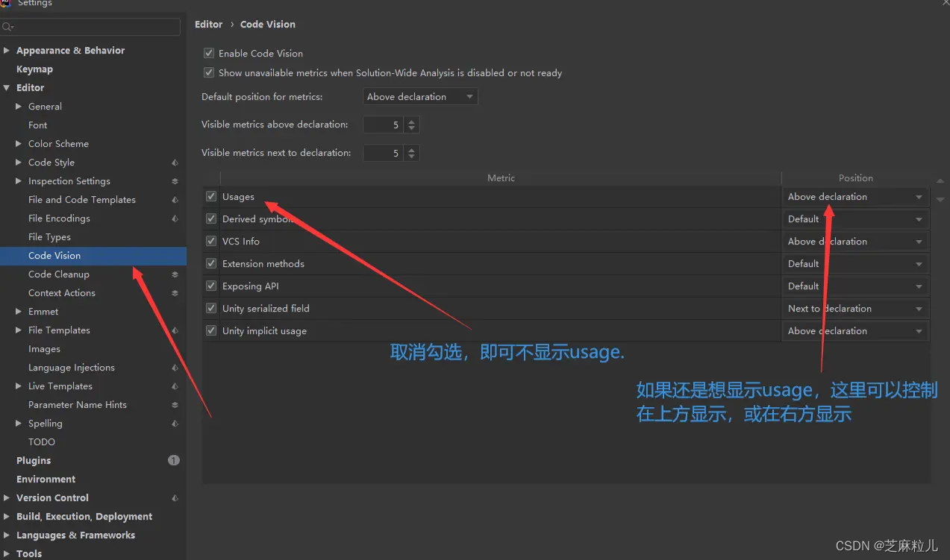Viewport: 950px width, 560px height.
Task: Uncheck the Usages metric checkbox
Action: tap(210, 196)
